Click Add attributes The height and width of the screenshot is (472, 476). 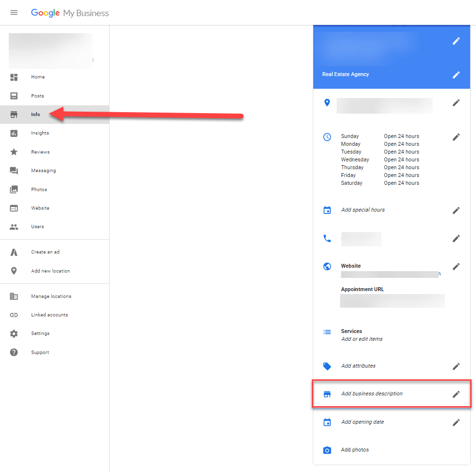point(358,366)
